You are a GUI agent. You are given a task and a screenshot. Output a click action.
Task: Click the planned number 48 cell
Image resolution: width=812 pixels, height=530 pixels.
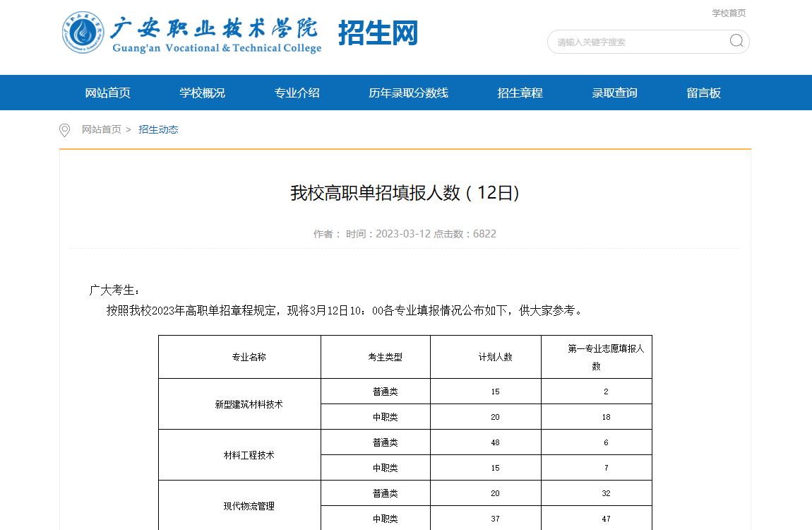point(486,442)
